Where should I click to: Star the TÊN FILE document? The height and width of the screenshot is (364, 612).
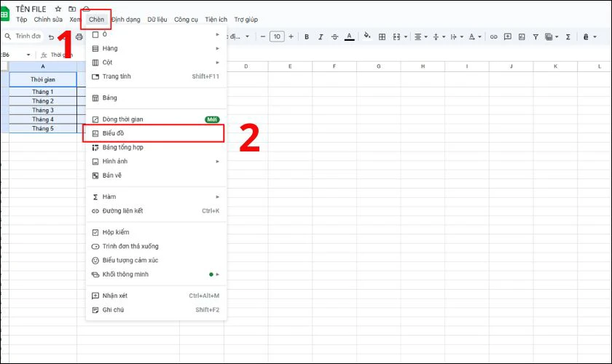click(58, 9)
